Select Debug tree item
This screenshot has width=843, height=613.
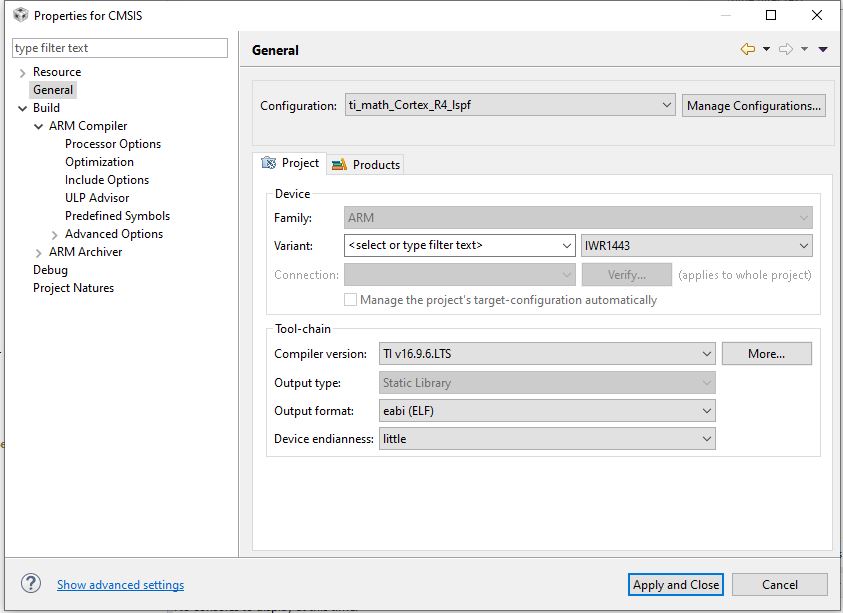(51, 270)
